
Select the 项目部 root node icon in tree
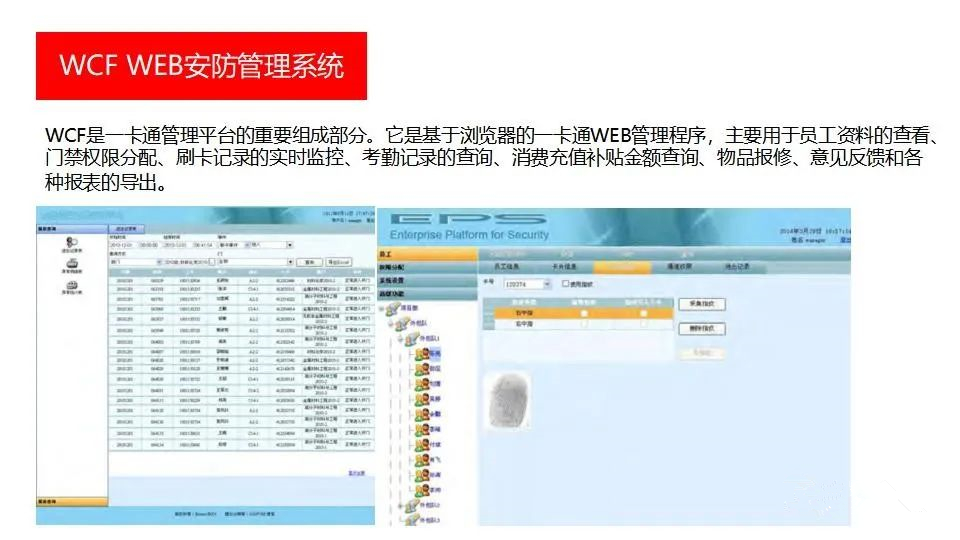(394, 308)
